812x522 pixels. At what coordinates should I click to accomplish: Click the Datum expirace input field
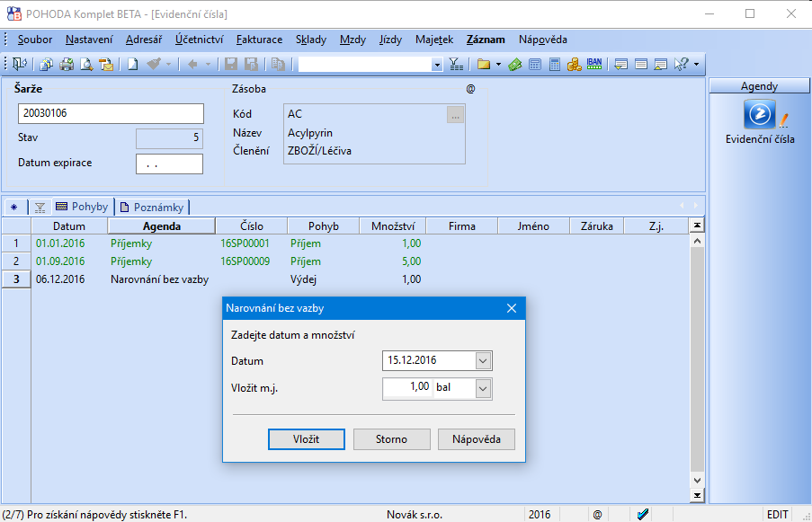tap(169, 164)
